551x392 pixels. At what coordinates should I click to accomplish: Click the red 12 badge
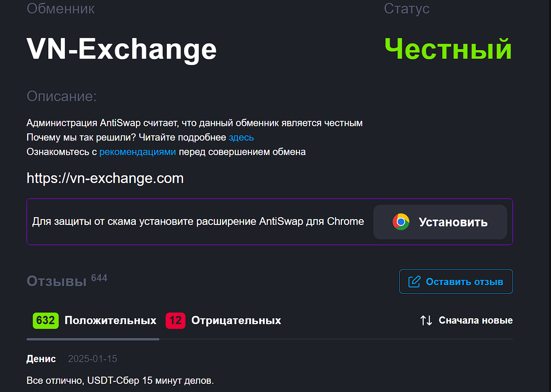(175, 321)
